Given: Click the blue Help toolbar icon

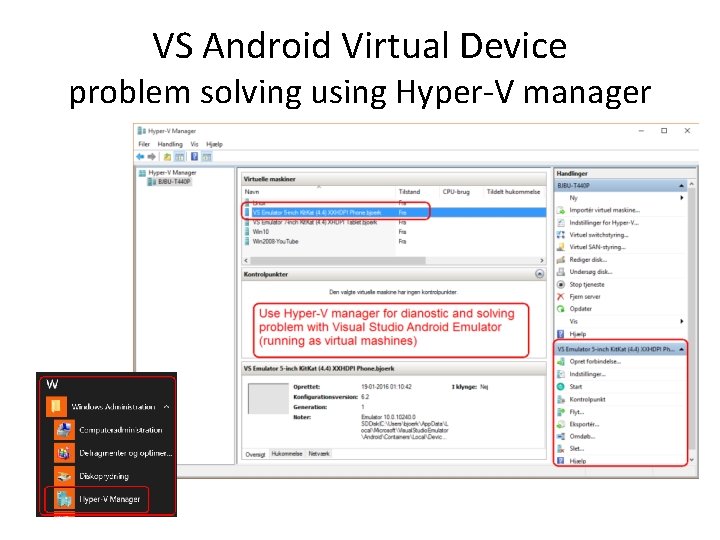Looking at the screenshot, I should [x=195, y=157].
